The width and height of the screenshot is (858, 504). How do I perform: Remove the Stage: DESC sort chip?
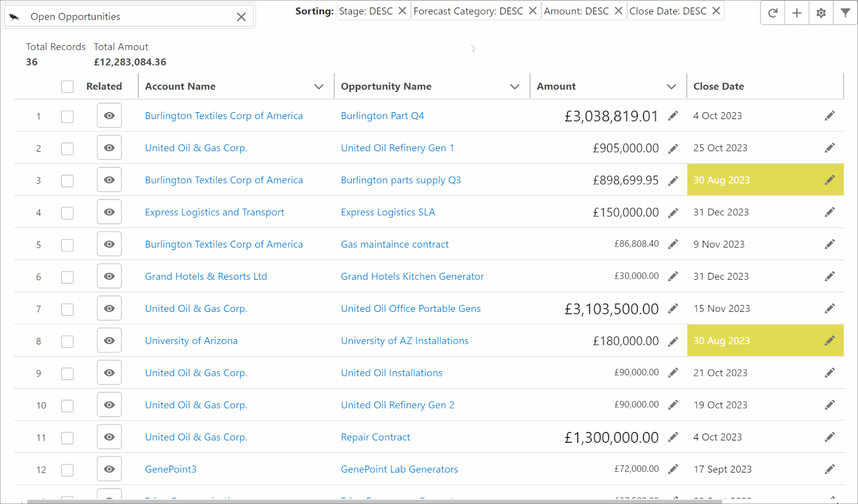click(402, 11)
